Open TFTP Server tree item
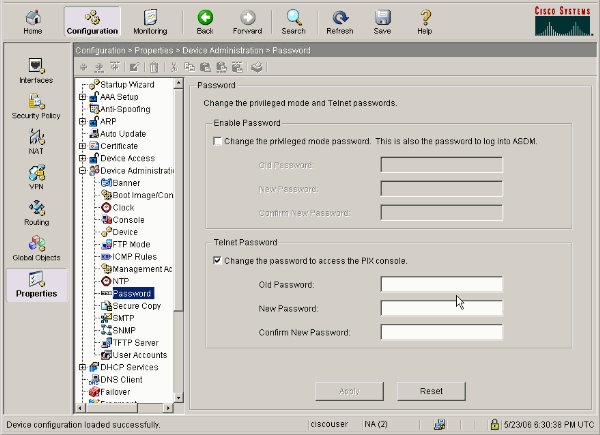Screen dimensions: 600x435 tap(135, 343)
